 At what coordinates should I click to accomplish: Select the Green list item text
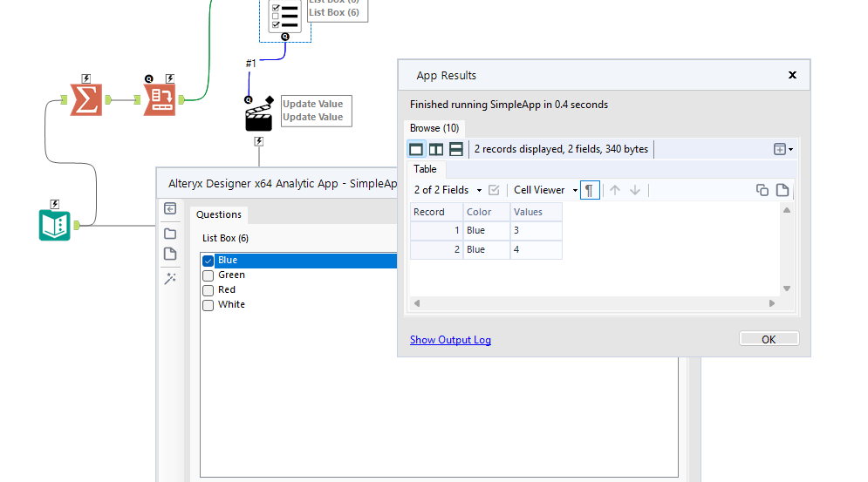[x=231, y=275]
